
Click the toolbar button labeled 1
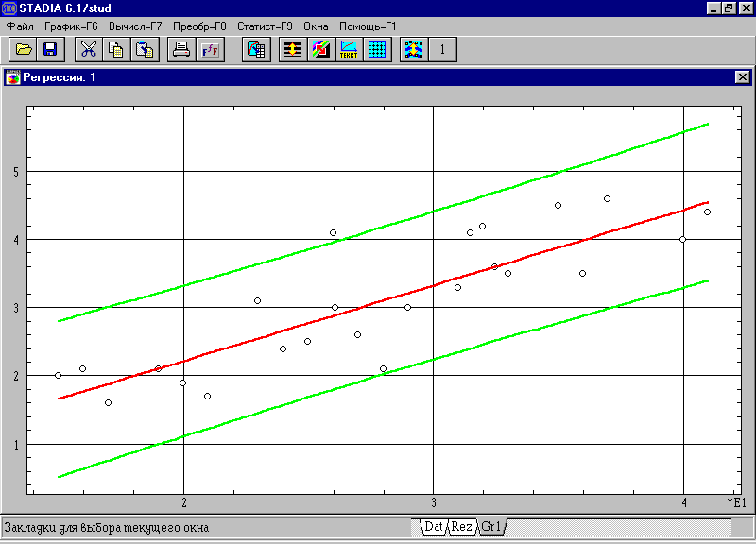point(442,49)
